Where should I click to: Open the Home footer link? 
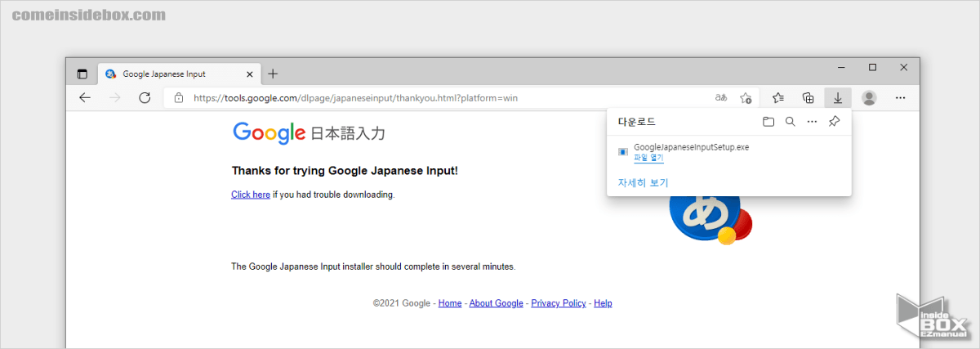coord(450,303)
